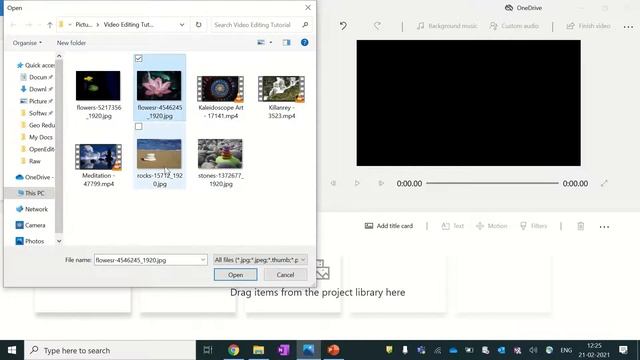Viewport: 640px width, 360px height.
Task: Select Kaleidoscope Art 17141.mp4 thumbnail
Action: pyautogui.click(x=220, y=89)
